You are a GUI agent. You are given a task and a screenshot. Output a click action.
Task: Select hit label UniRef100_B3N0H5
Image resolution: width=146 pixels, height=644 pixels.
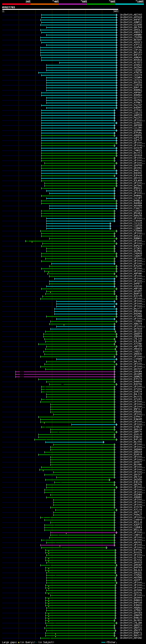coord(131,419)
